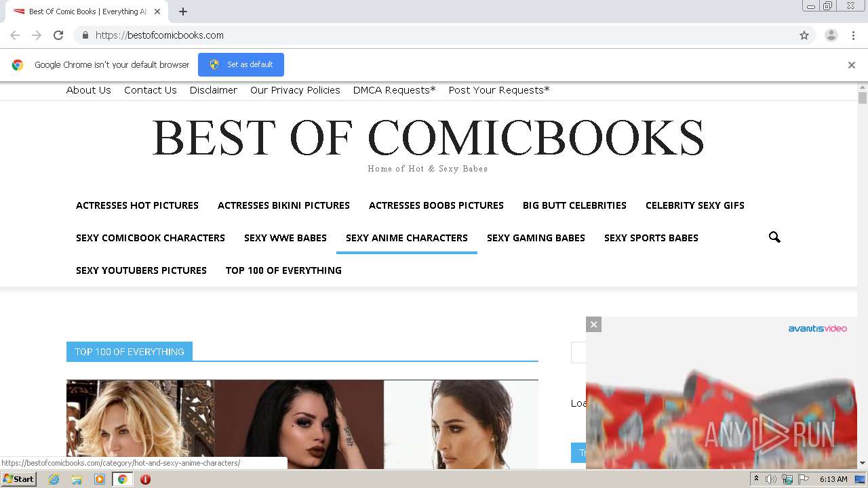Click the vertical scrollbar thumb
868x488 pixels.
click(x=863, y=98)
